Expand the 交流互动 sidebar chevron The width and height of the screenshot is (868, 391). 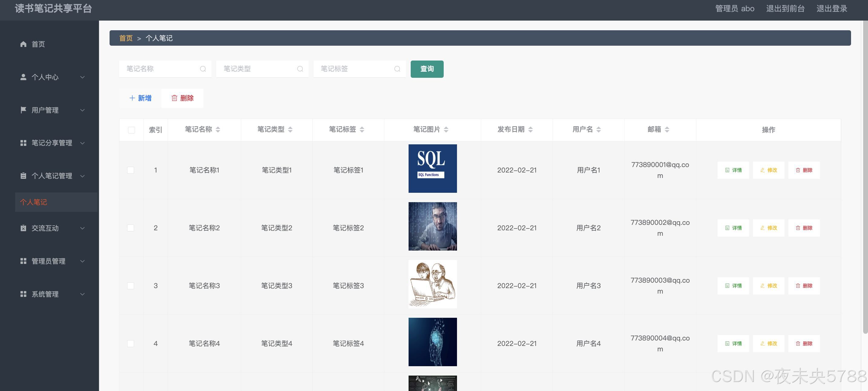point(82,228)
